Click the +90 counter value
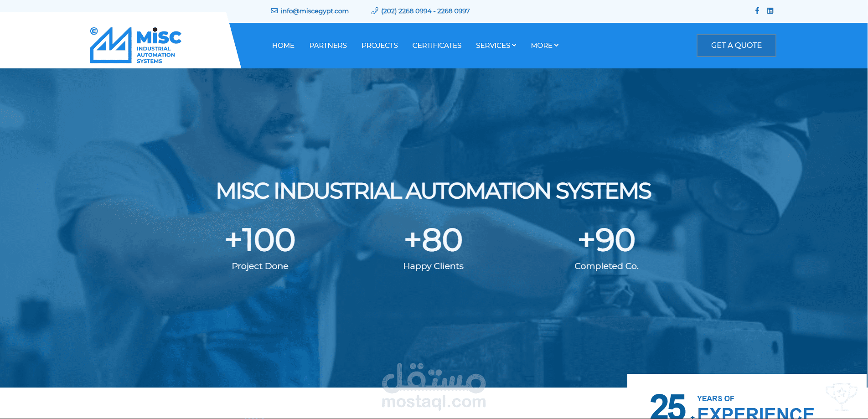The image size is (868, 419). pyautogui.click(x=606, y=240)
